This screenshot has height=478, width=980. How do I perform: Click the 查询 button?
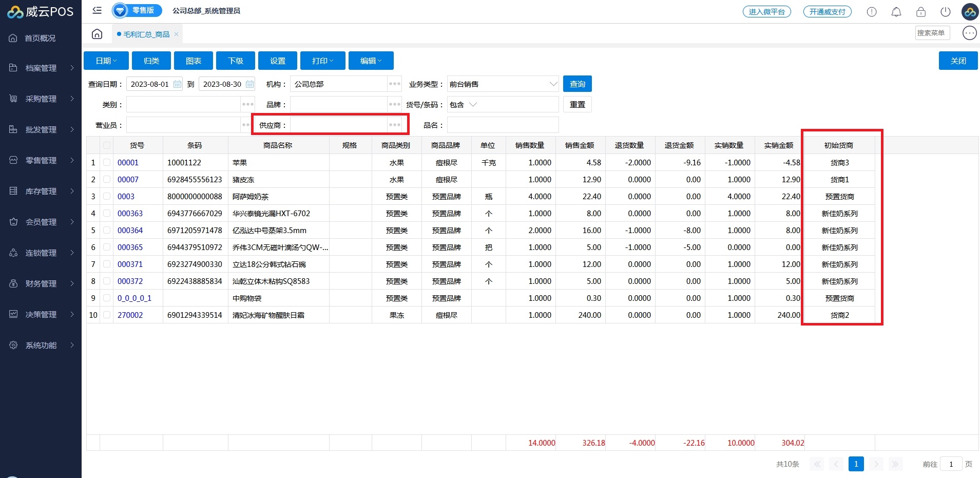577,84
